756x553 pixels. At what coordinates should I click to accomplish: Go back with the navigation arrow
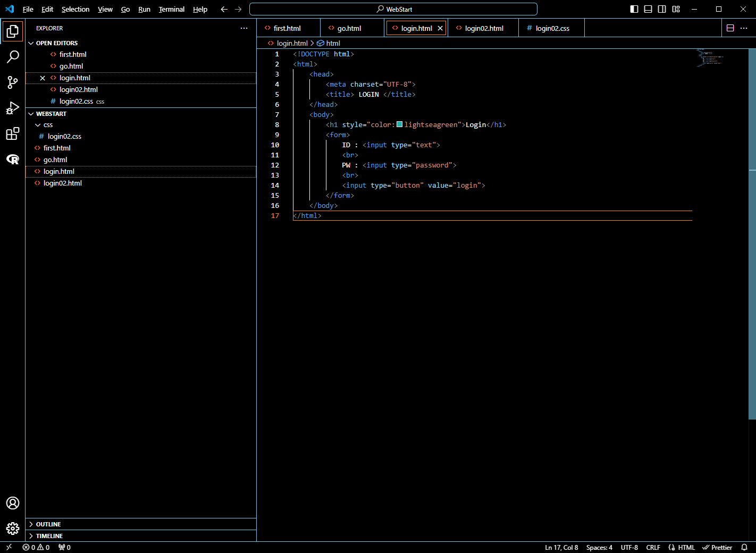tap(224, 9)
